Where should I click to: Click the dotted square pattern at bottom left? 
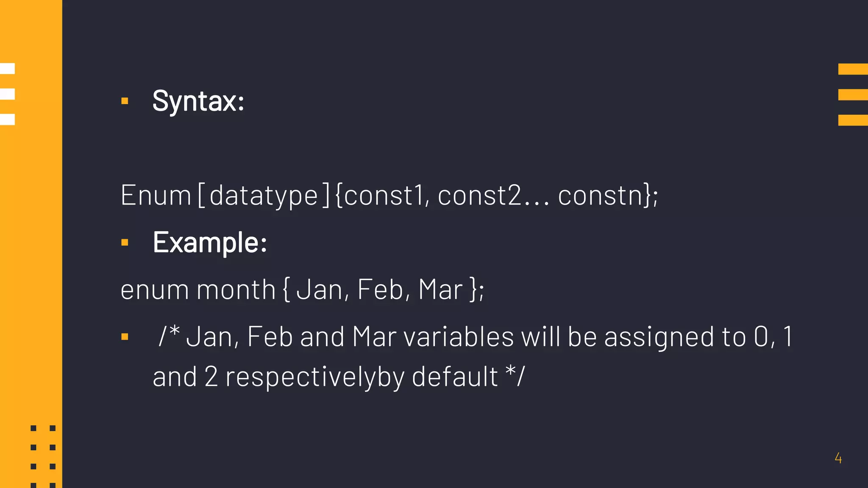(x=43, y=457)
